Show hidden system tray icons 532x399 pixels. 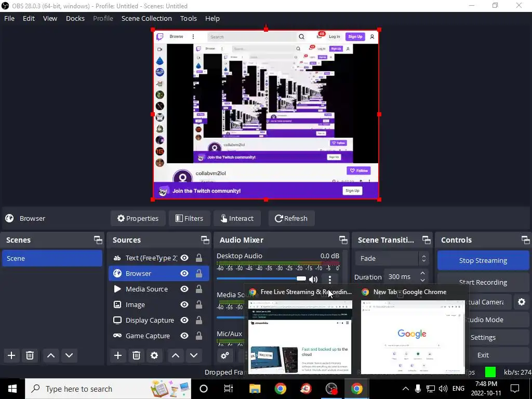405,389
